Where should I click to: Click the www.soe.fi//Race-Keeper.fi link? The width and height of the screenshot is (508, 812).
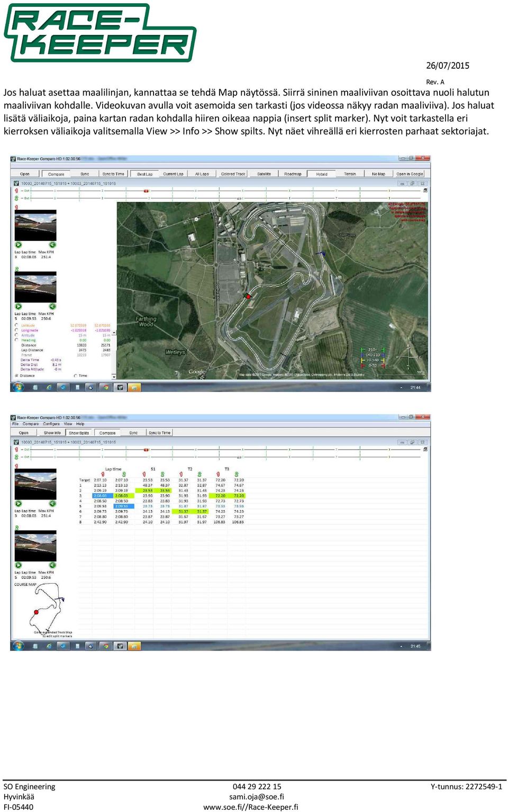pyautogui.click(x=251, y=807)
